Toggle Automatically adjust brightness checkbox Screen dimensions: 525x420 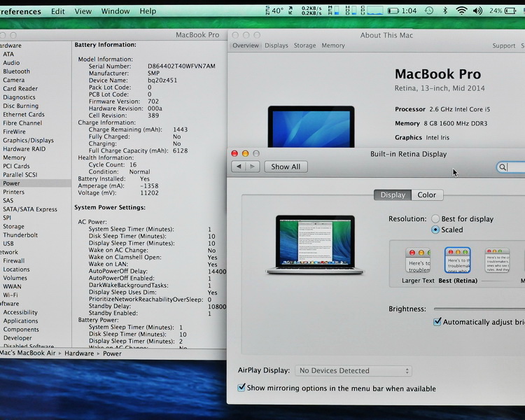(437, 322)
